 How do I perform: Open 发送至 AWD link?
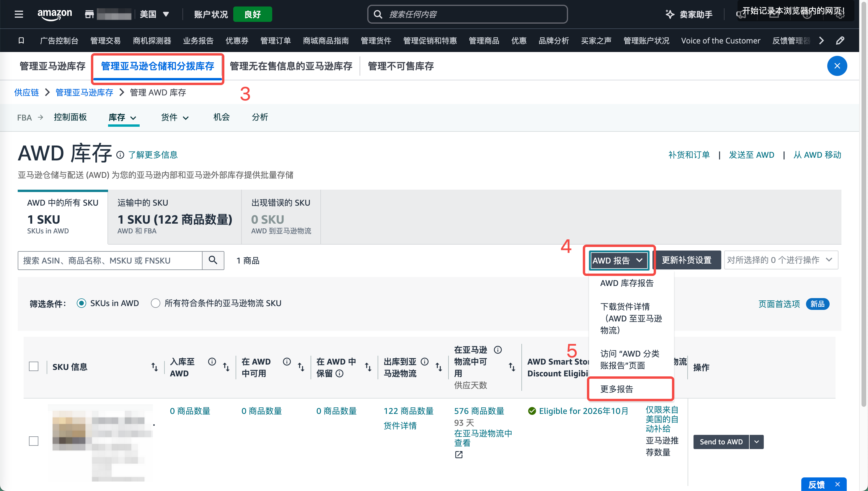pyautogui.click(x=751, y=155)
